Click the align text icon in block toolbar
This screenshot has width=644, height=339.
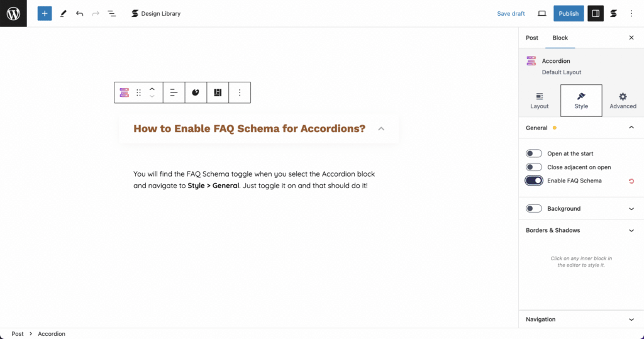[174, 92]
